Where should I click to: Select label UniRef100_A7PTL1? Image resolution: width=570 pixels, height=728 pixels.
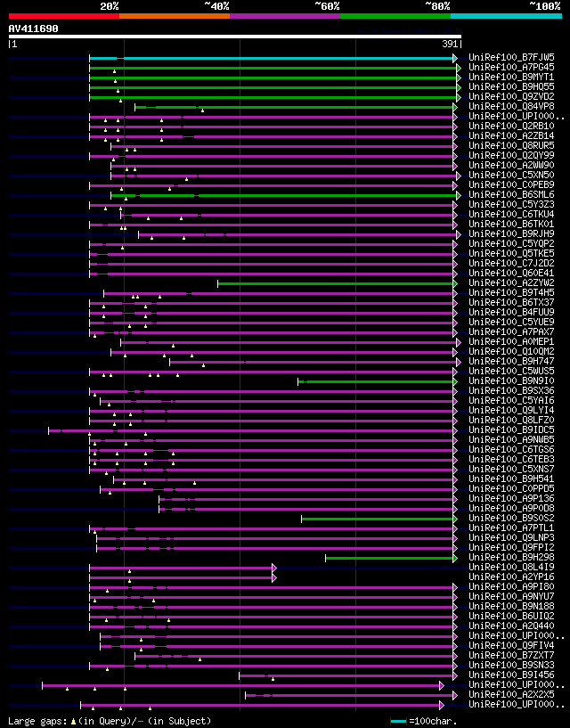[x=511, y=528]
